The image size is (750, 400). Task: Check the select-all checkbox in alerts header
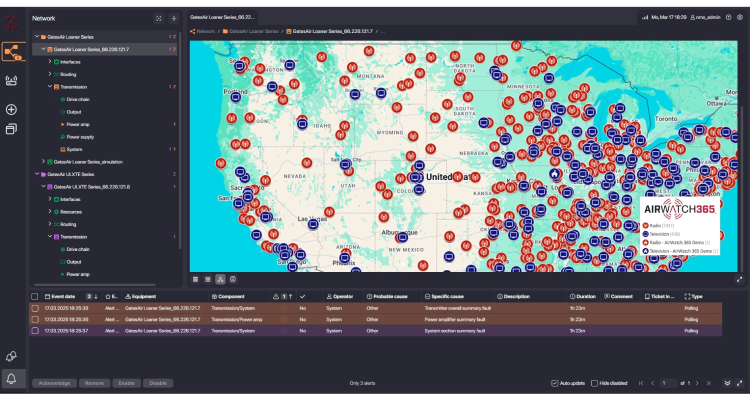35,297
